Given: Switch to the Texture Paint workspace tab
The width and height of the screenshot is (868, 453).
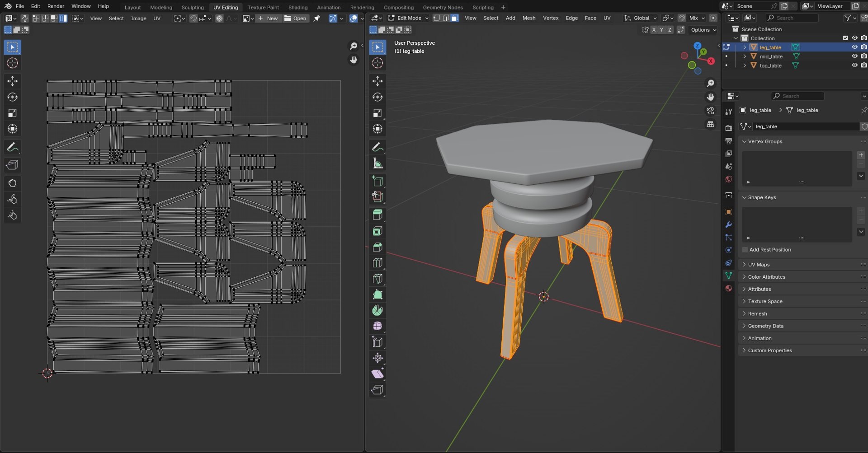Looking at the screenshot, I should pos(263,7).
